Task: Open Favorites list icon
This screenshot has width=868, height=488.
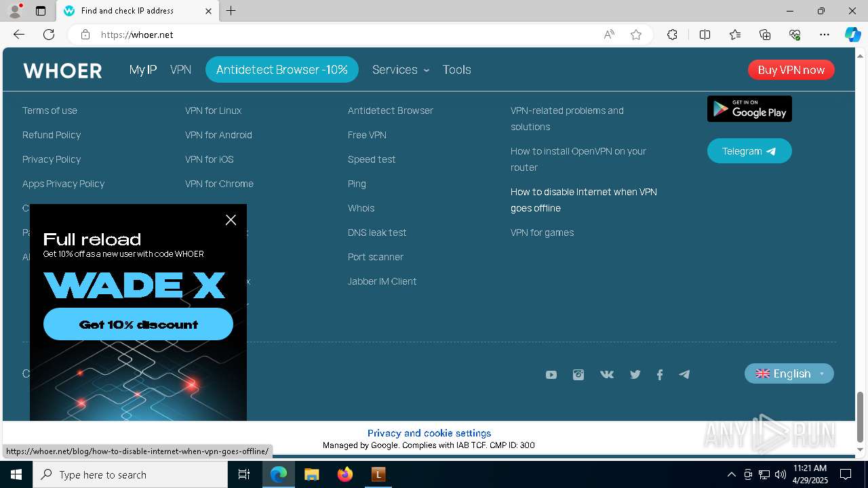Action: pos(735,35)
